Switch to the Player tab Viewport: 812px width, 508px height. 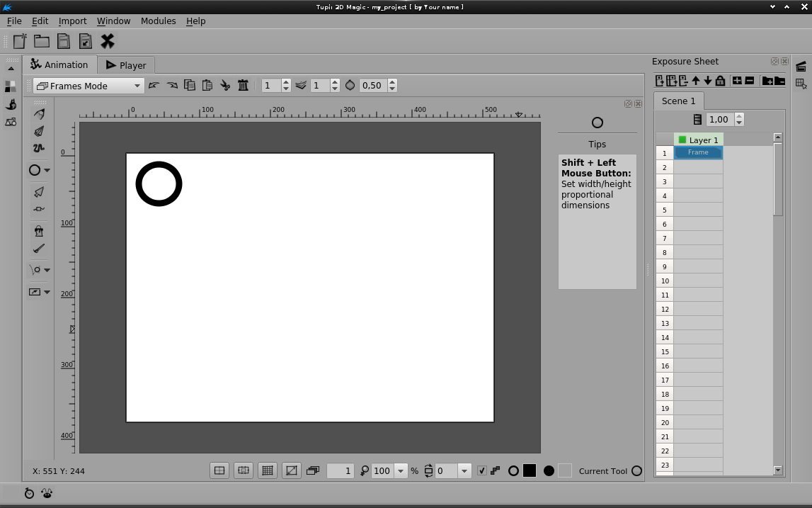(x=125, y=65)
